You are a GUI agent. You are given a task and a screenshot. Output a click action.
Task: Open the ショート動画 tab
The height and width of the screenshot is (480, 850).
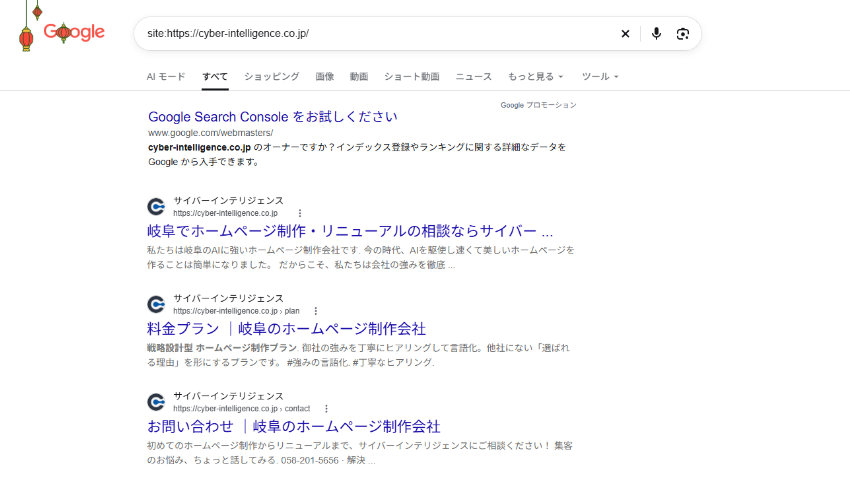(411, 76)
